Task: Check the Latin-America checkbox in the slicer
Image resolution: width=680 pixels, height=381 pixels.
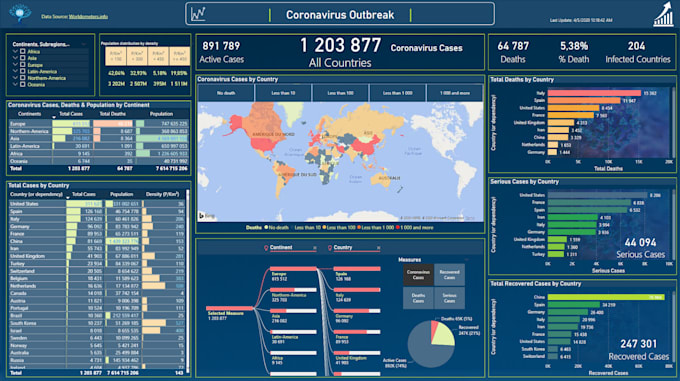Action: [x=23, y=72]
